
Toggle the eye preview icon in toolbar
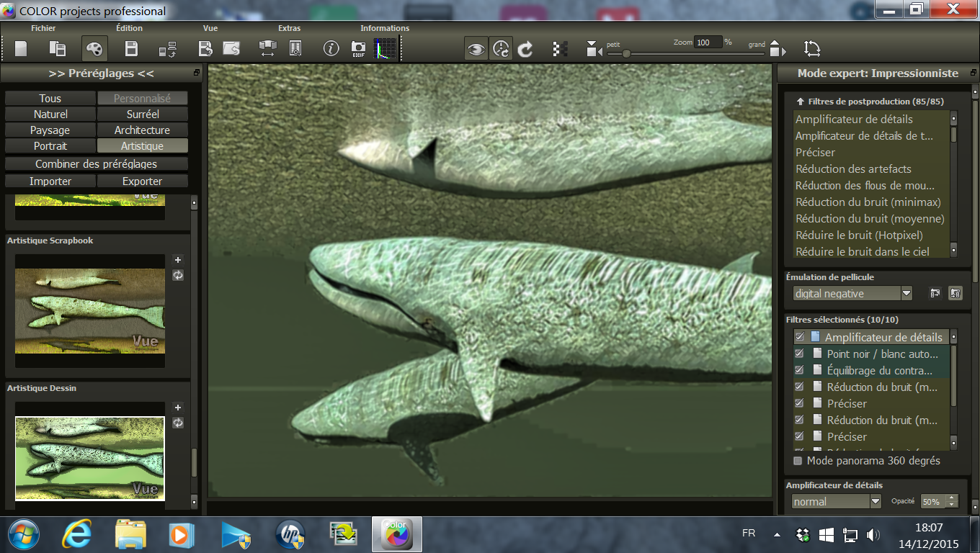[476, 48]
